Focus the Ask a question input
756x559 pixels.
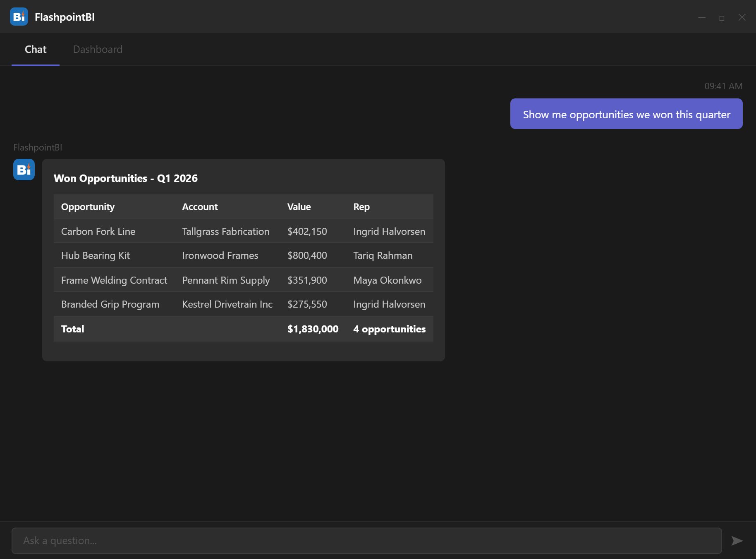point(367,541)
